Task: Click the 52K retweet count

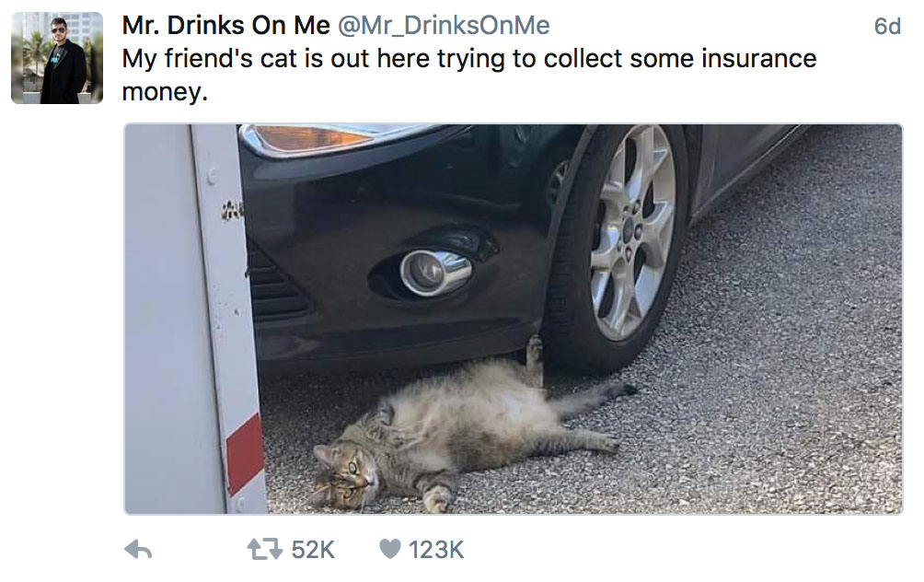Action: [x=313, y=550]
